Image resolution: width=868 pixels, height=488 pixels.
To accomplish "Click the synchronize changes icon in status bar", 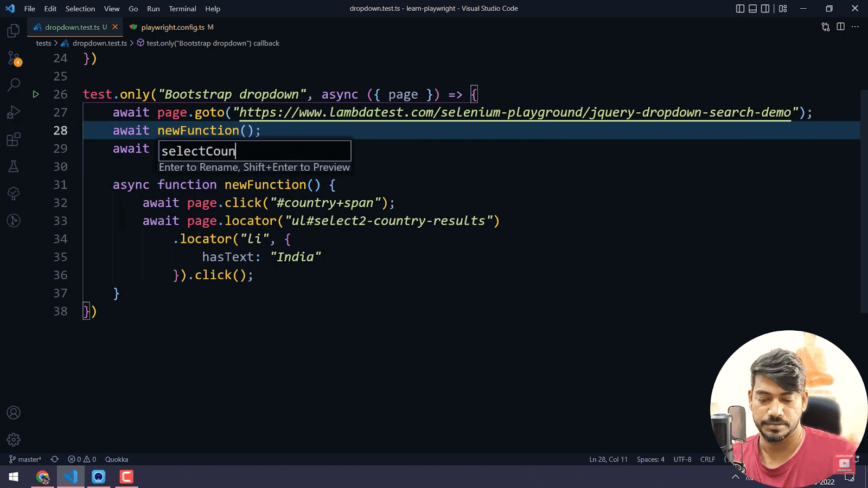I will point(55,459).
